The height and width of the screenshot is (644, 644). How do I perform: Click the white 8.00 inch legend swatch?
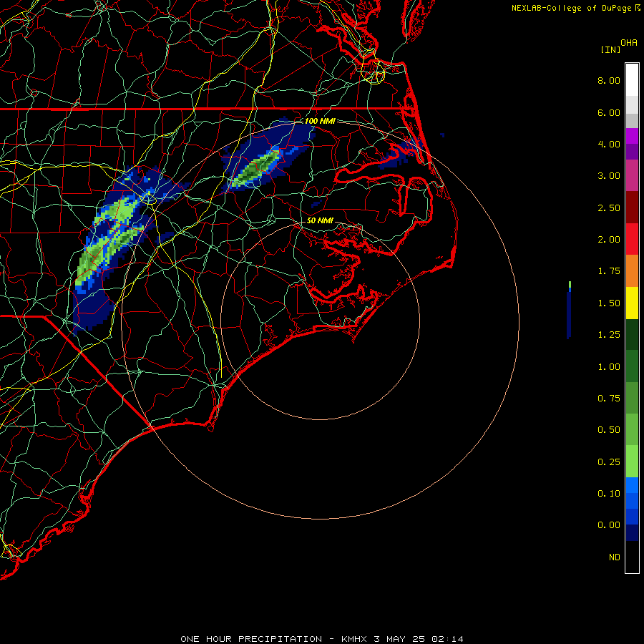632,80
